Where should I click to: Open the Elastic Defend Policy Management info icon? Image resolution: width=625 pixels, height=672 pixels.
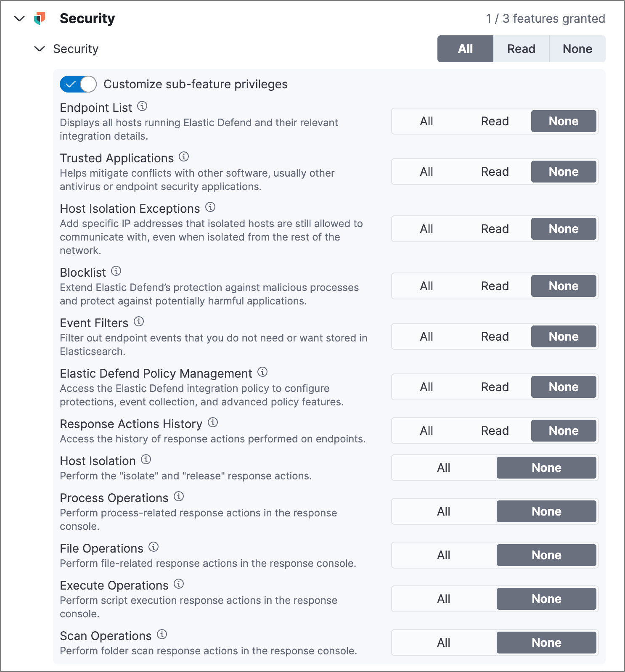tap(263, 372)
